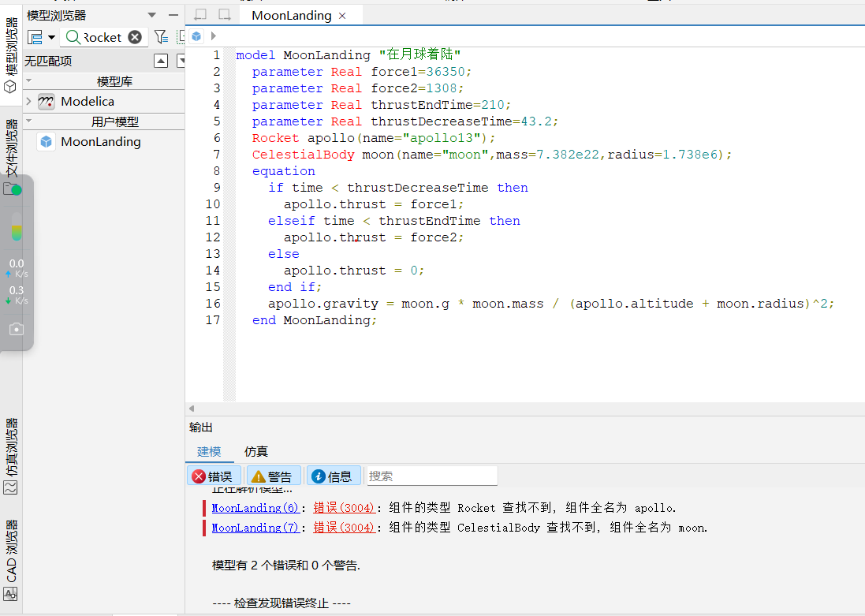The width and height of the screenshot is (865, 616).
Task: Switch to 建模 output tab
Action: 209,451
